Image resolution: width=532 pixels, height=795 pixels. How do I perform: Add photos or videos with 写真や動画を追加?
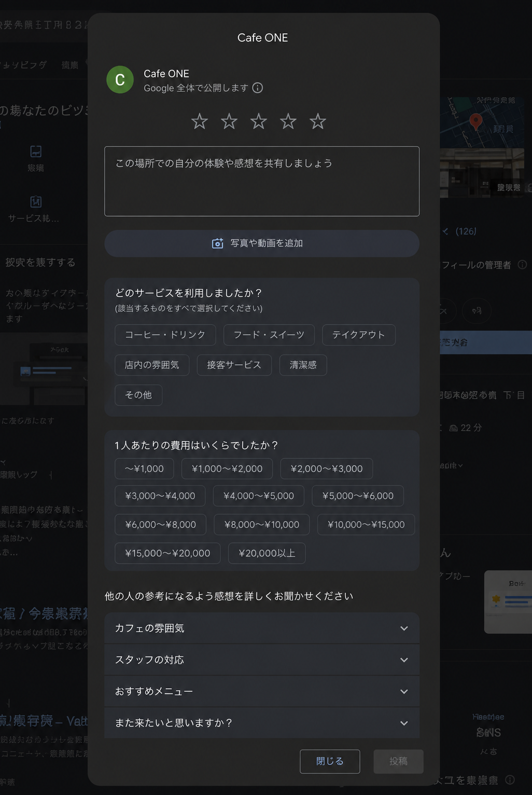pyautogui.click(x=262, y=243)
